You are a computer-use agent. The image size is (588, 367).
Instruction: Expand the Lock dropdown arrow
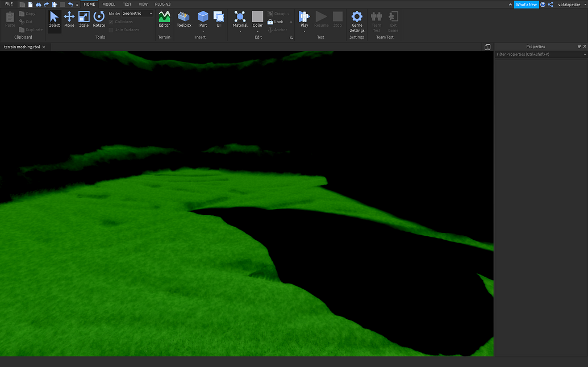[291, 22]
